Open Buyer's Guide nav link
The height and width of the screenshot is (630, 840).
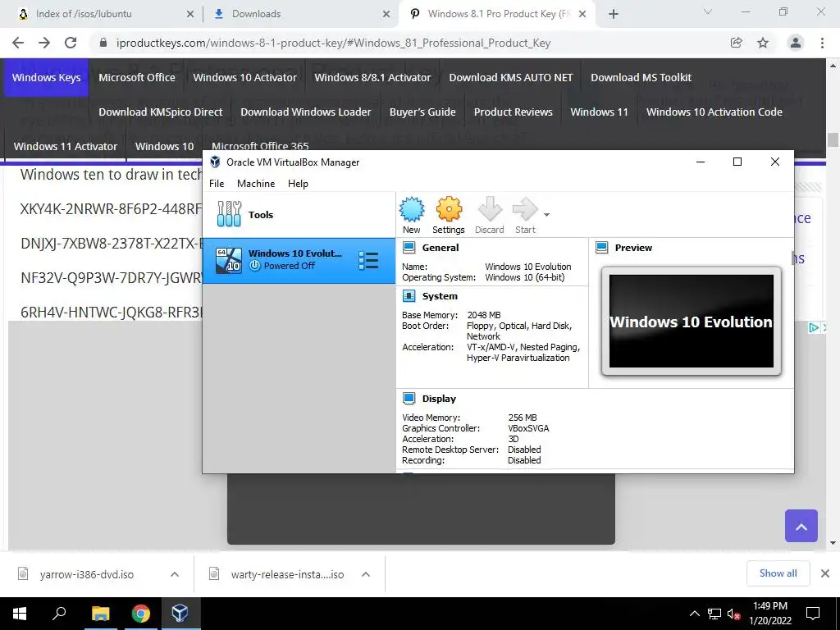click(422, 112)
